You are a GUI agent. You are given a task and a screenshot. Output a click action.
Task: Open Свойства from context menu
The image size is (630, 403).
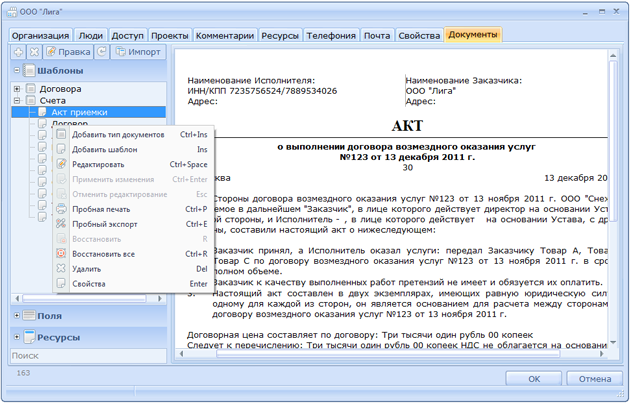(133, 283)
